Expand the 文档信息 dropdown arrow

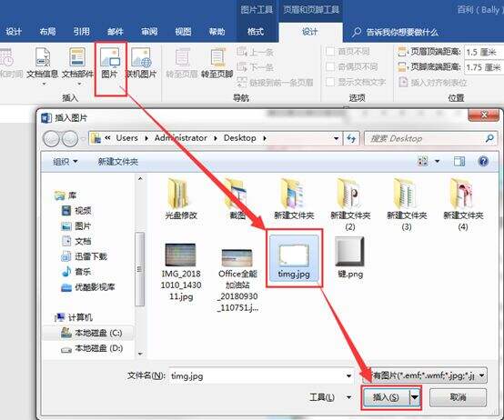coord(44,85)
